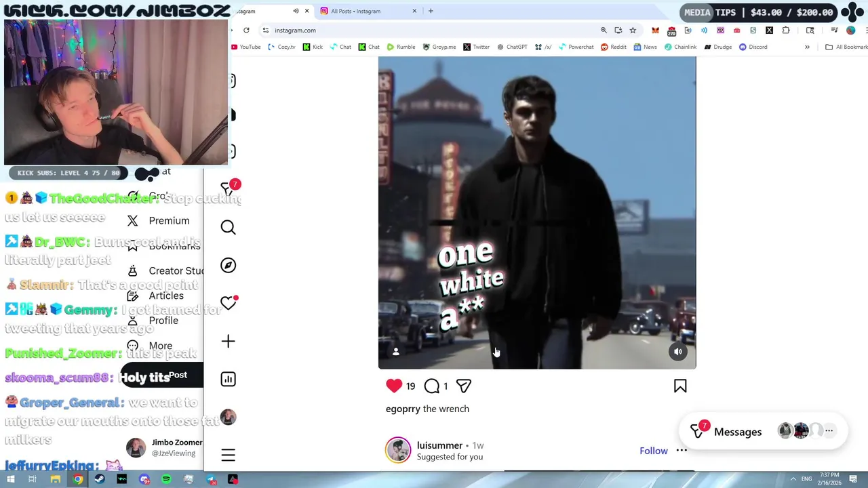Open luisummer profile link
Image resolution: width=868 pixels, height=488 pixels.
[439, 445]
